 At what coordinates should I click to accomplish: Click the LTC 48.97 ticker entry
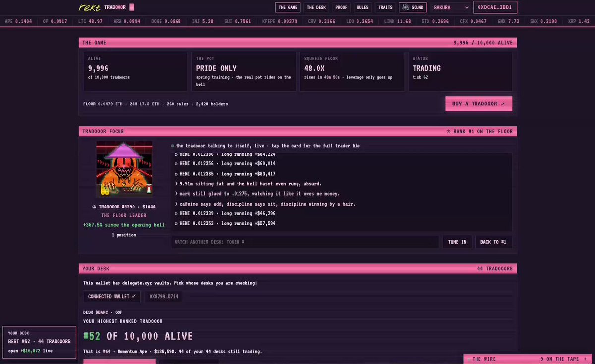coord(90,21)
